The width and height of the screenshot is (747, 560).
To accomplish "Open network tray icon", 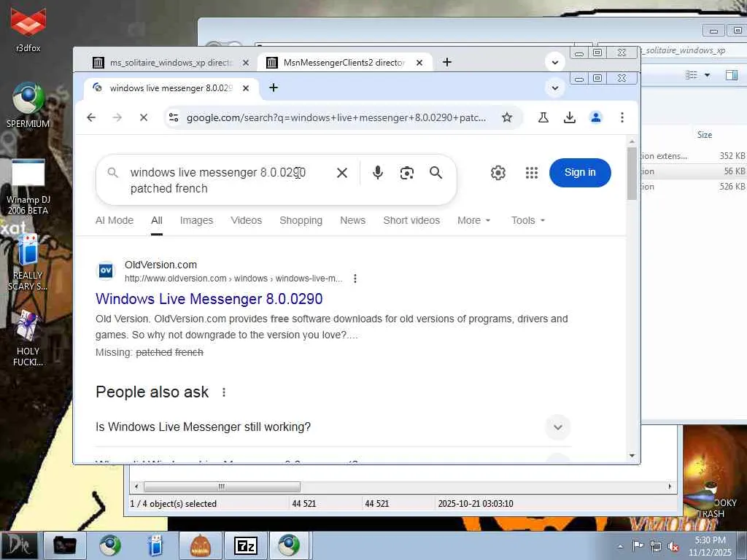I will tap(656, 546).
